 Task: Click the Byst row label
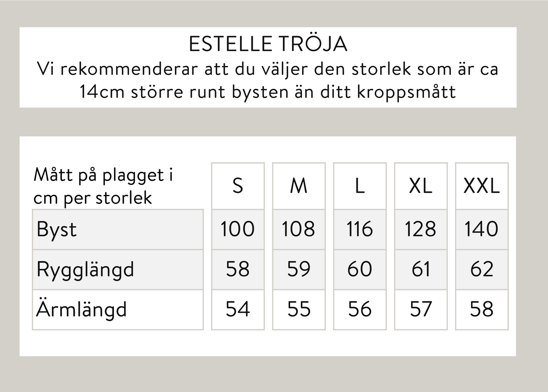57,229
